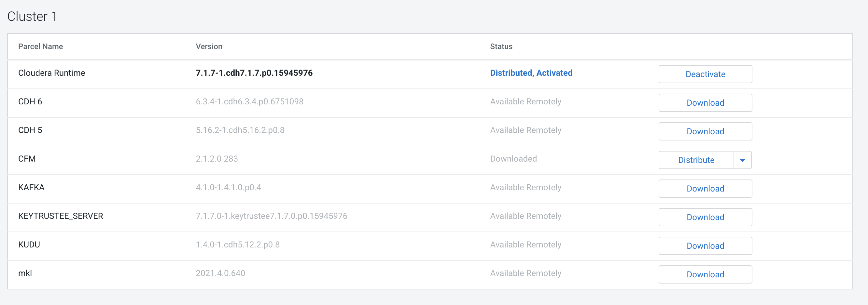
Task: Click the Parcel Name column header
Action: coord(40,46)
